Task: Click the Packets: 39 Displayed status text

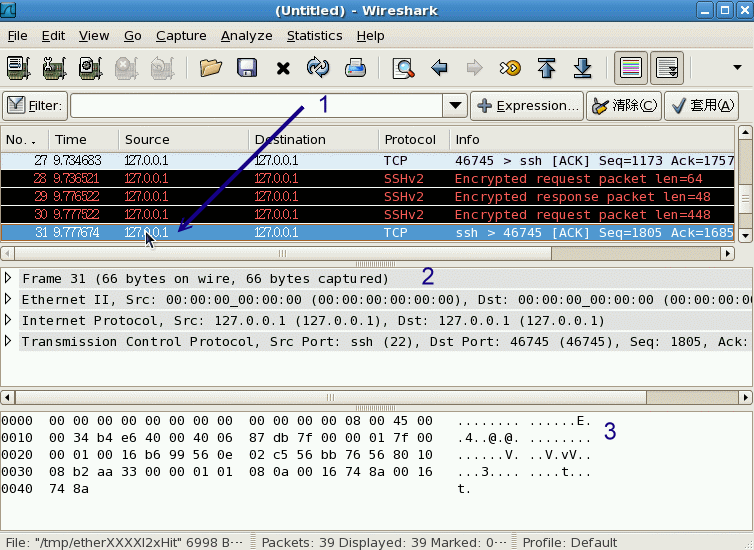Action: click(384, 542)
